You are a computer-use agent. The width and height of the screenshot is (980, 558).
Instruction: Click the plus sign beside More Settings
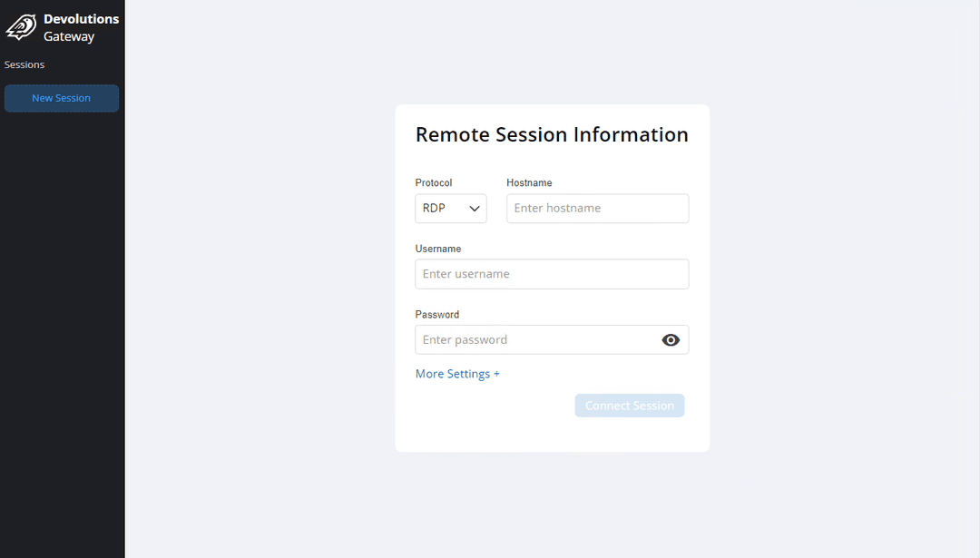496,374
